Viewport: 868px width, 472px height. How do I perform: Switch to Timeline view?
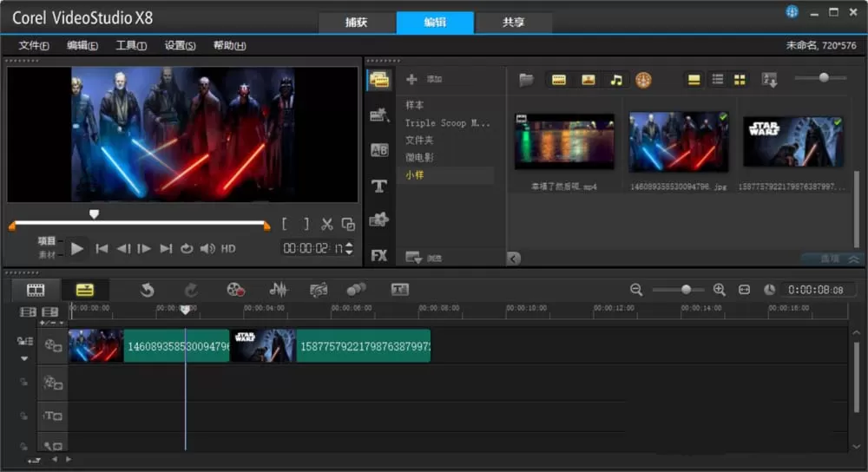[85, 290]
